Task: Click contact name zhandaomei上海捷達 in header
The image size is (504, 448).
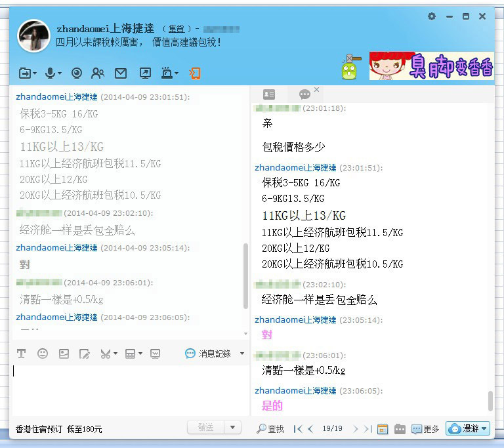Action: click(x=106, y=29)
